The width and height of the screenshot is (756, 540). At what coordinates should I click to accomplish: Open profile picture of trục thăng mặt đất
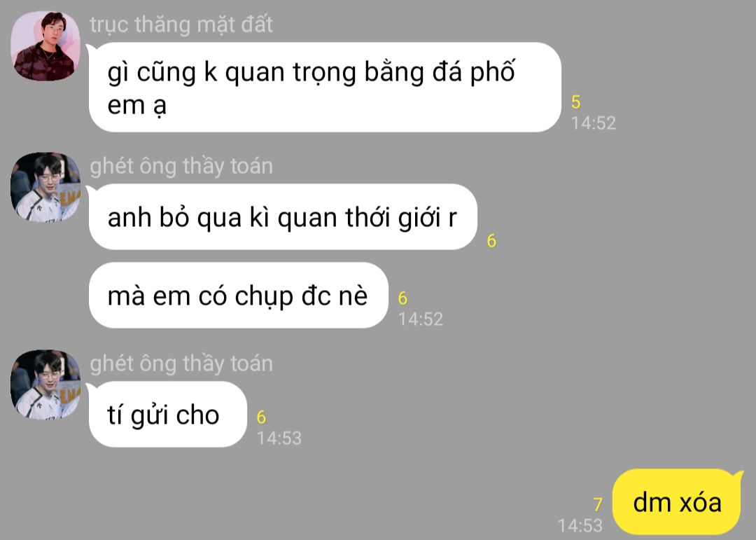(x=45, y=46)
